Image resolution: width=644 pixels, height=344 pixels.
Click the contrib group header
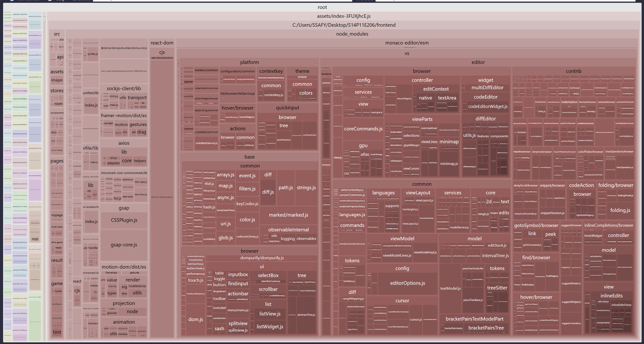pyautogui.click(x=573, y=71)
